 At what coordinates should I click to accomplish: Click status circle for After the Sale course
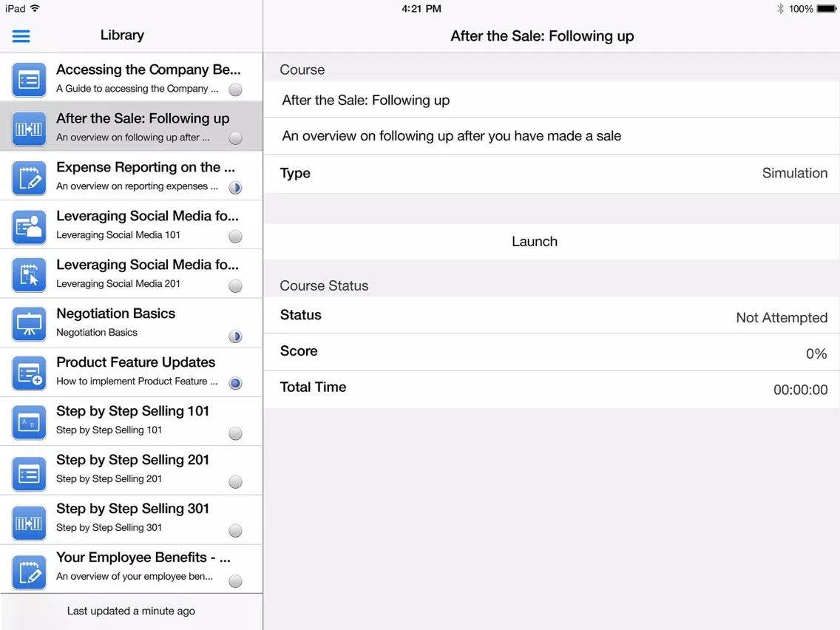click(235, 138)
